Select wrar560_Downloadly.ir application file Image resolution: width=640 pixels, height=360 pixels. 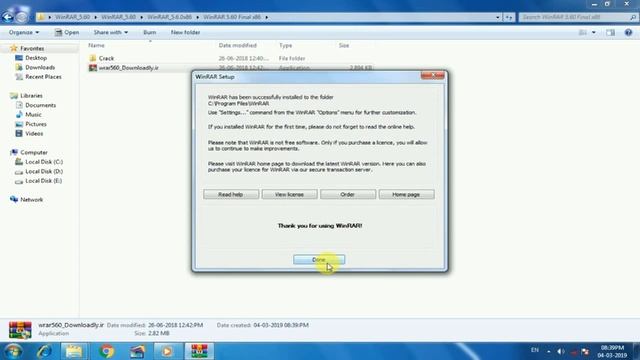click(x=128, y=68)
